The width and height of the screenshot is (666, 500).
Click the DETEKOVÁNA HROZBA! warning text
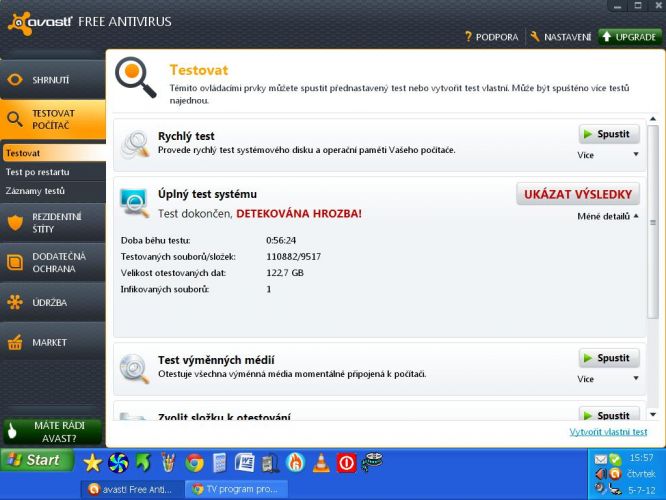tap(299, 213)
